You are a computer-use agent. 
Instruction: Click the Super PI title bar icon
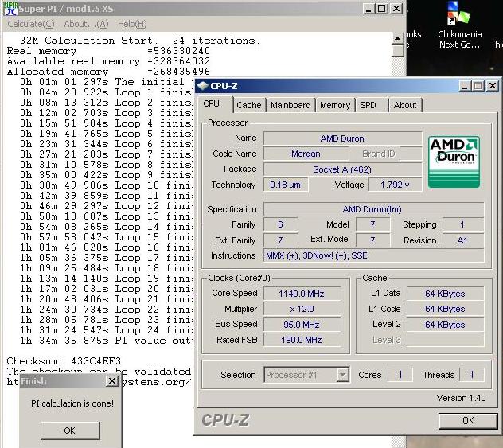click(10, 9)
